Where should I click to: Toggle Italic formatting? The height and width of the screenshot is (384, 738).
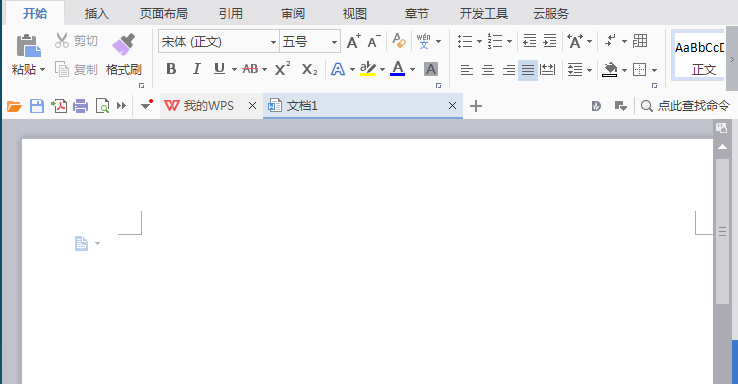click(x=196, y=69)
